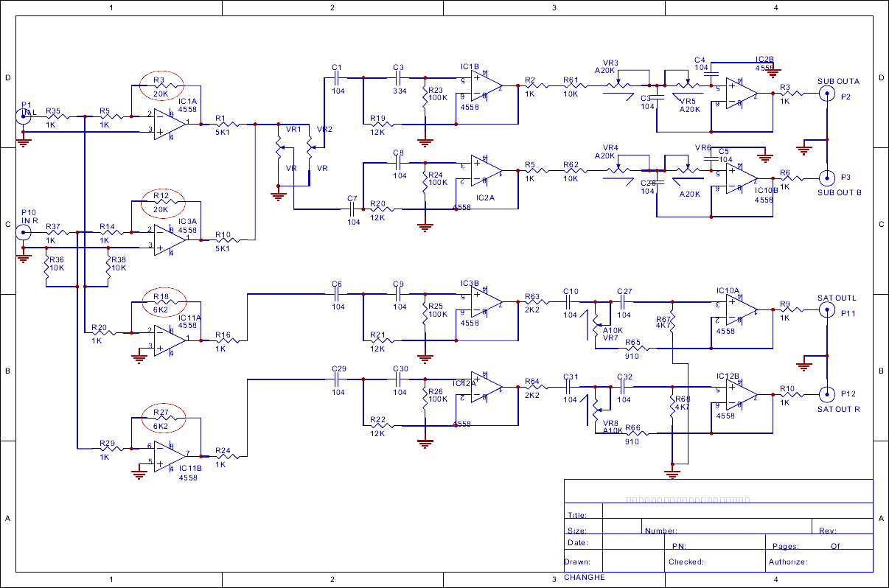Click the R23 100K resistor label
The width and height of the screenshot is (889, 588).
(438, 94)
